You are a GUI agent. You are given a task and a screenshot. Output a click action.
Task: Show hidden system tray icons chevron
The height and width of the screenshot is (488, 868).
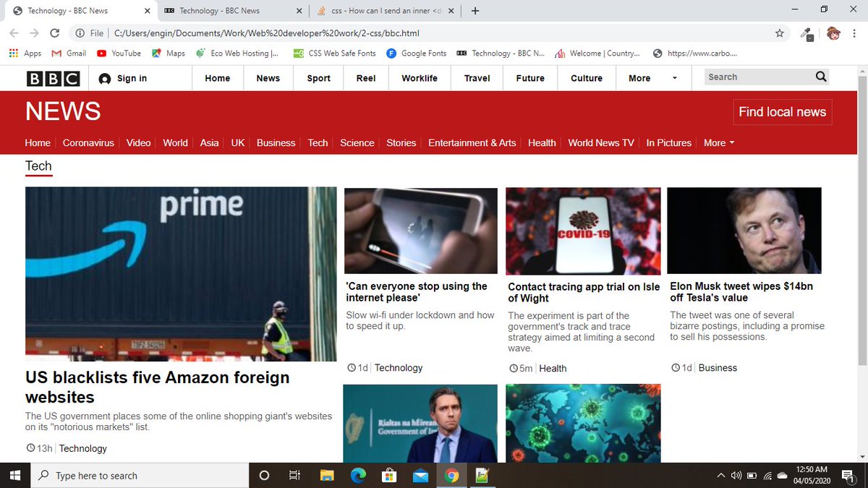(721, 475)
